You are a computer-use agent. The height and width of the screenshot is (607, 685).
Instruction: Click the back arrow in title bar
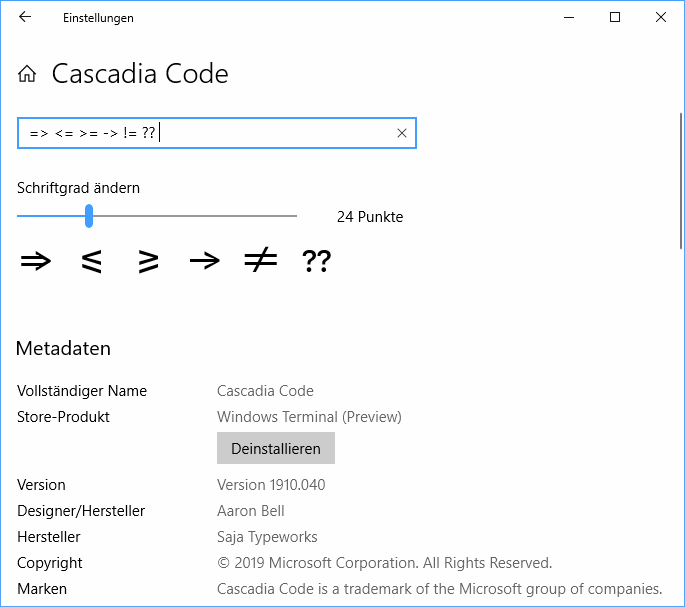(25, 17)
